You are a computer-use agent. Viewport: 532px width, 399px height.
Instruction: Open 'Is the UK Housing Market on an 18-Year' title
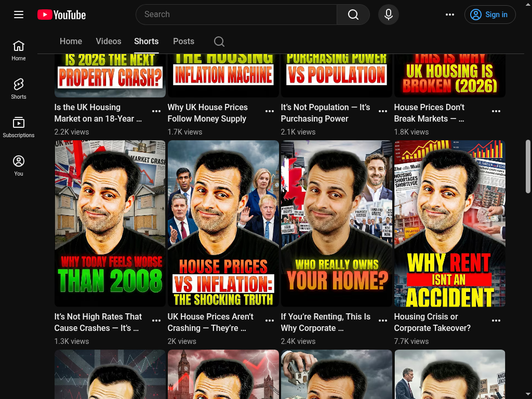98,113
